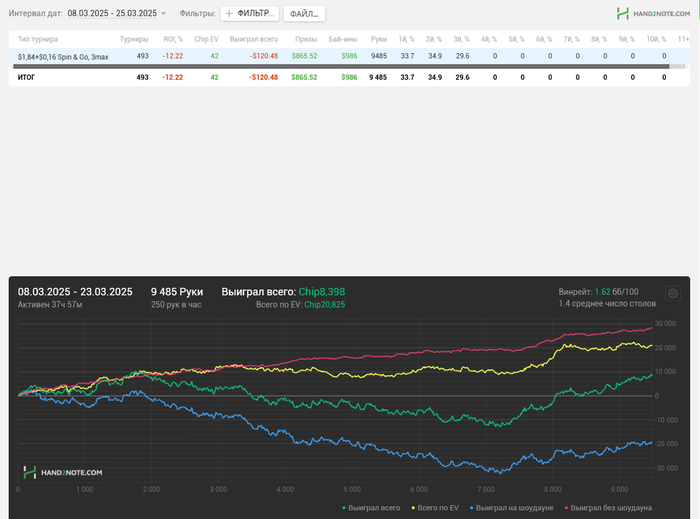Expand the date interval dropdown arrow

point(164,14)
